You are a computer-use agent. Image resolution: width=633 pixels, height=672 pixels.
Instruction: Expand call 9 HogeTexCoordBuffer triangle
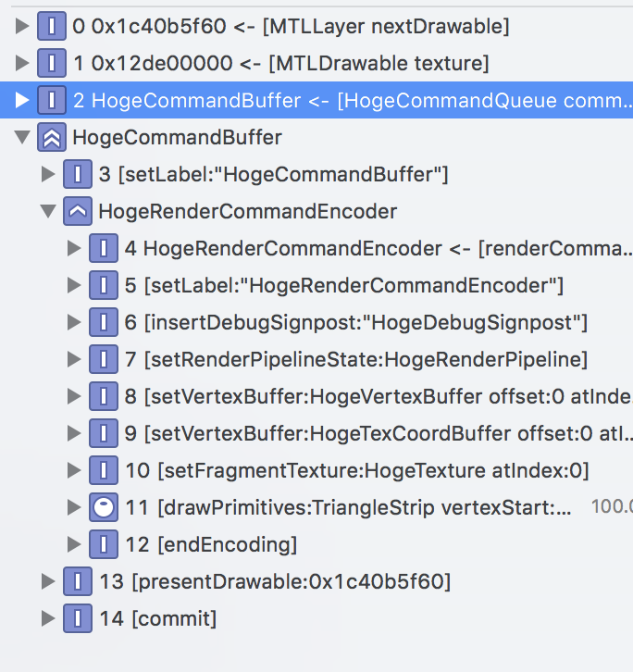click(x=74, y=433)
